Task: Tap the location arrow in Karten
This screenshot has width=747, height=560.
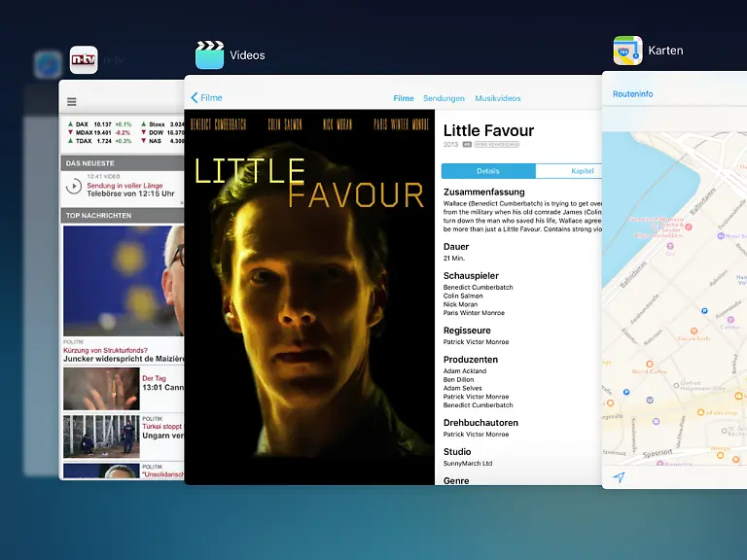Action: [x=619, y=477]
